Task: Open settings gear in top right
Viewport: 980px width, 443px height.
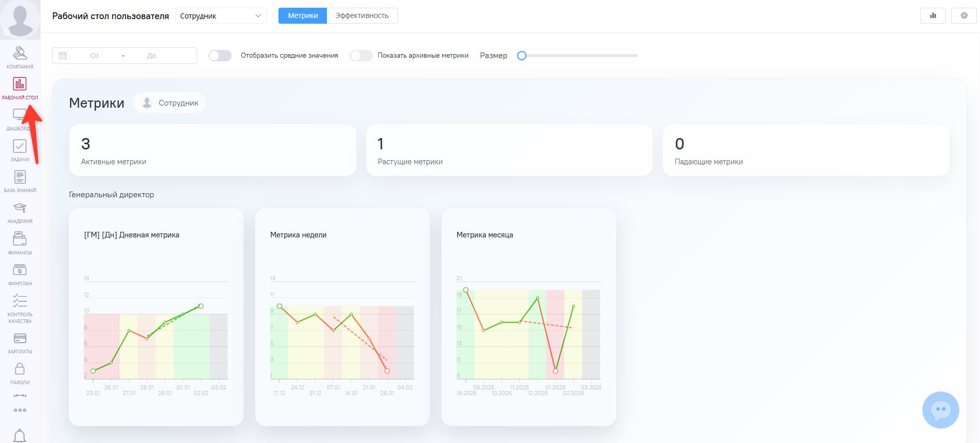Action: (964, 16)
